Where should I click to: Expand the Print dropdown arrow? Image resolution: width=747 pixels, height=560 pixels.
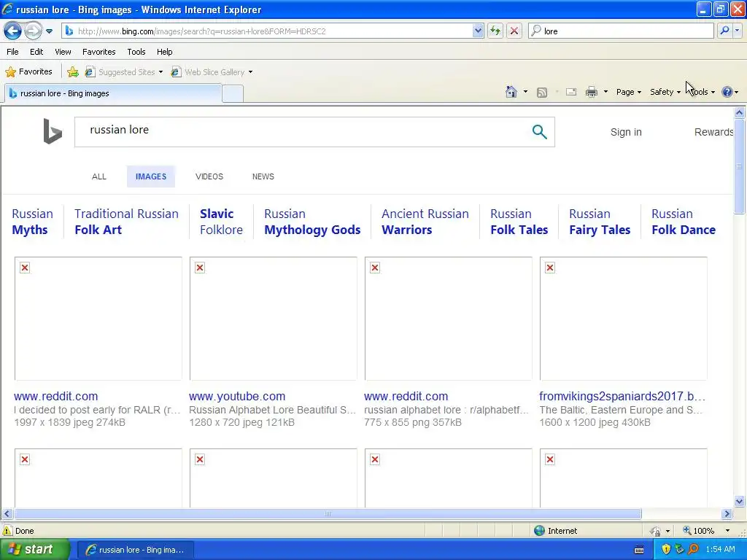click(x=605, y=92)
